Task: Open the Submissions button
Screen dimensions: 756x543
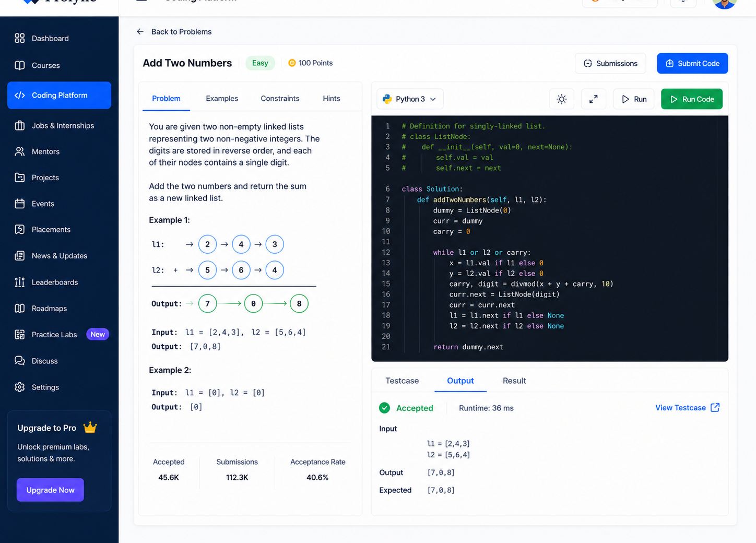Action: point(610,63)
